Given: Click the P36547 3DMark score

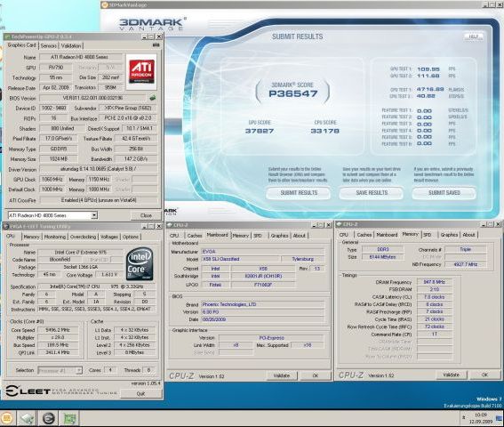Looking at the screenshot, I should [292, 93].
